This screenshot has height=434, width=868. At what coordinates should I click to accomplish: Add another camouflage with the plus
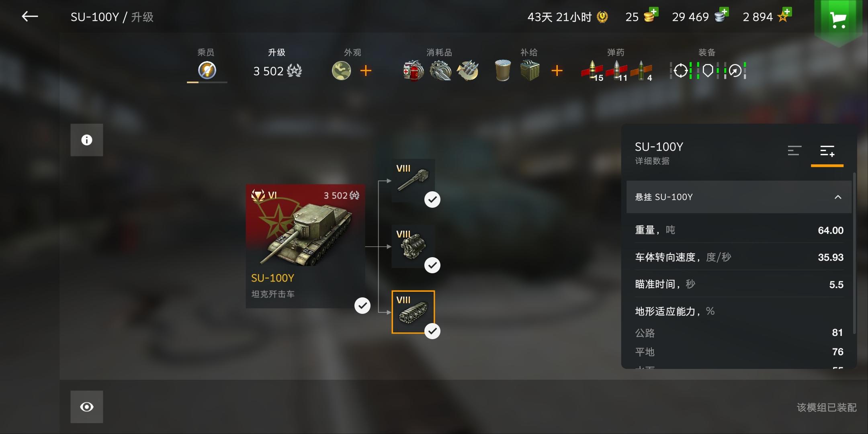pyautogui.click(x=366, y=71)
